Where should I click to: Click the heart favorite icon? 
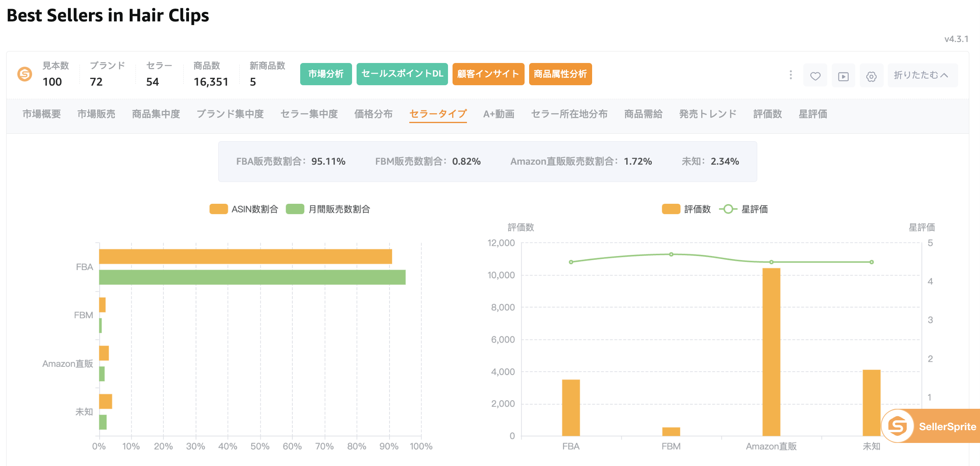coord(815,76)
